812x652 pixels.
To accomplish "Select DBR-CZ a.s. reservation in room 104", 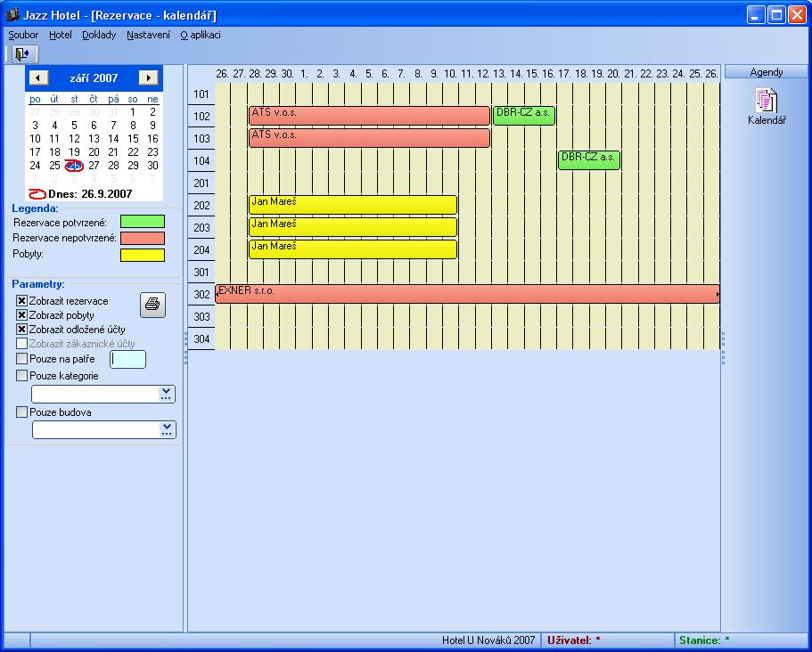I will (x=589, y=160).
